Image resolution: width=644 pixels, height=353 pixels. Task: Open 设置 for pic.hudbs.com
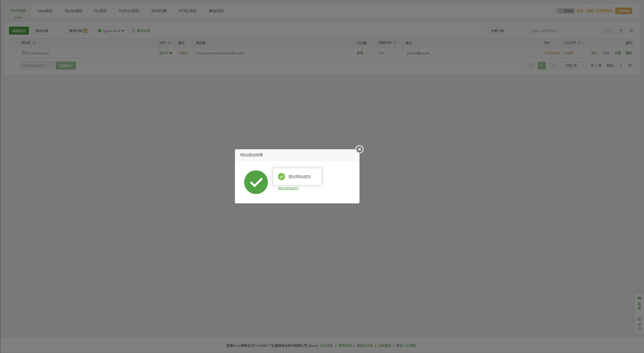617,53
